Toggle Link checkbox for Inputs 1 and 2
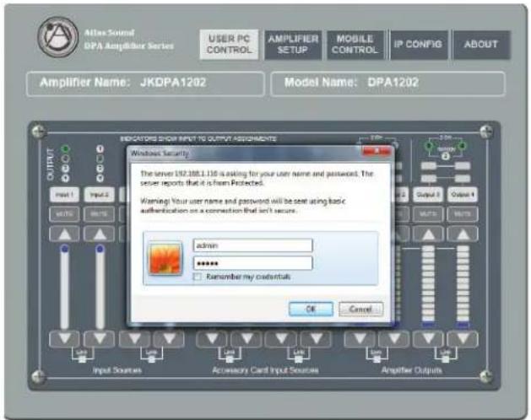 tap(82, 360)
